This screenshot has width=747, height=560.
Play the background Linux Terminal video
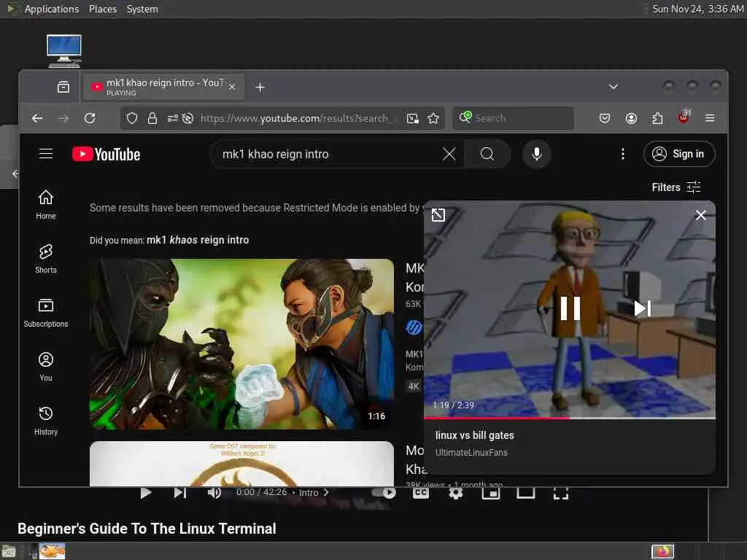click(146, 493)
